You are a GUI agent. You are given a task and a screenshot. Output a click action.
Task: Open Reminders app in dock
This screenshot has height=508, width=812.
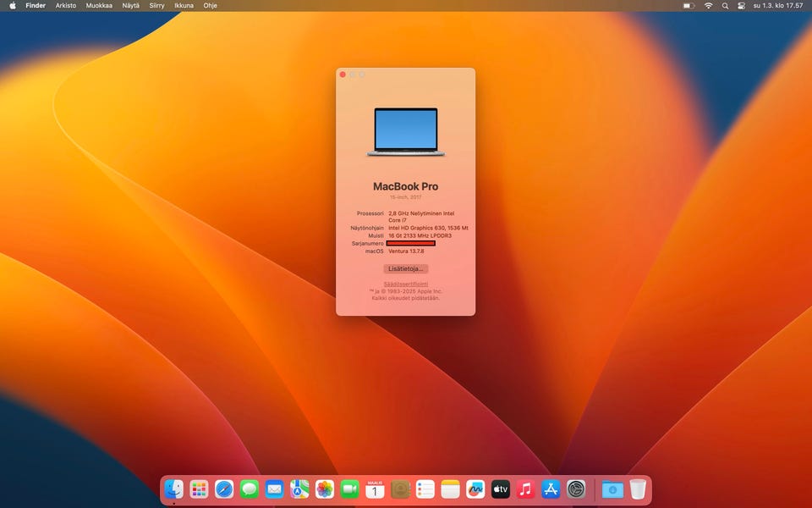[425, 489]
